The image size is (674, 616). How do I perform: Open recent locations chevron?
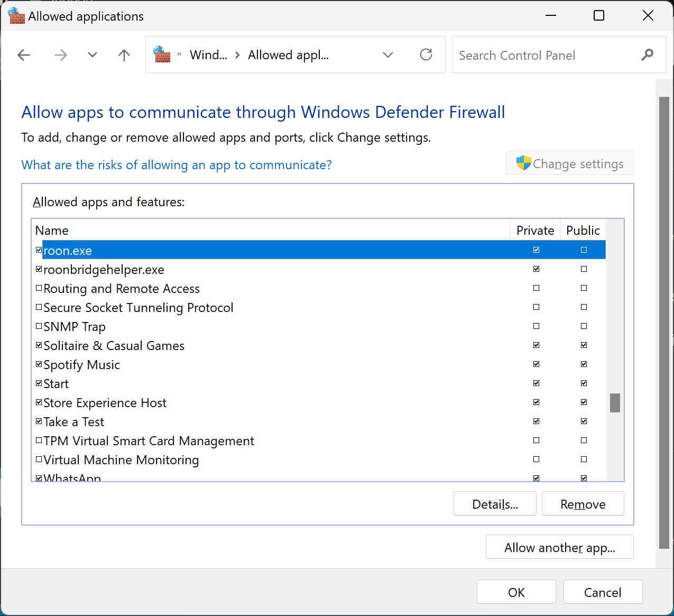[93, 55]
